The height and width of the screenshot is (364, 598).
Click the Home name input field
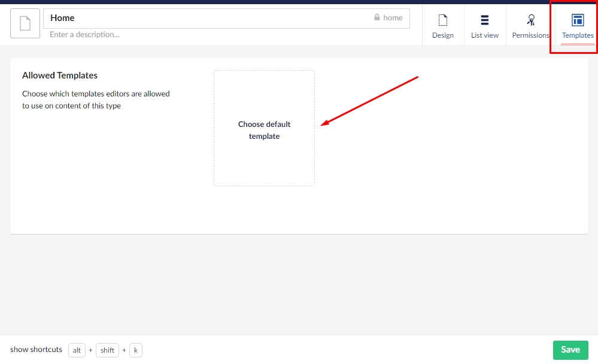click(x=180, y=18)
